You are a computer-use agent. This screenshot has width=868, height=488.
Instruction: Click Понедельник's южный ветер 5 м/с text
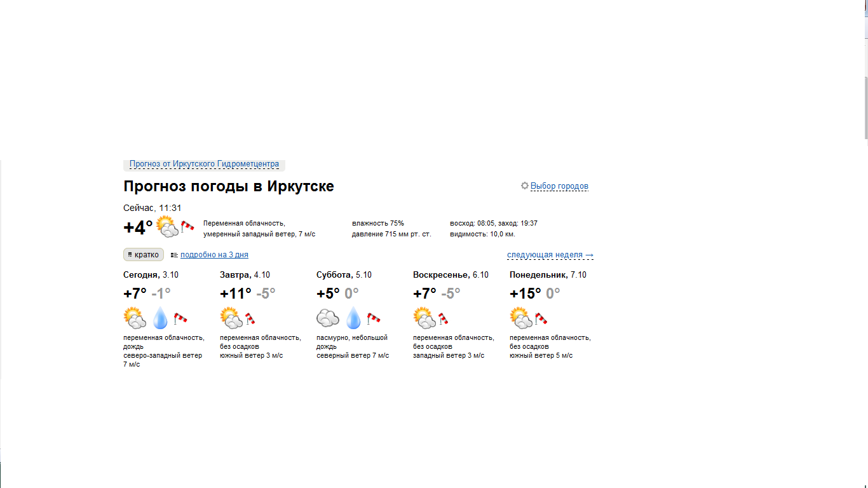(541, 355)
